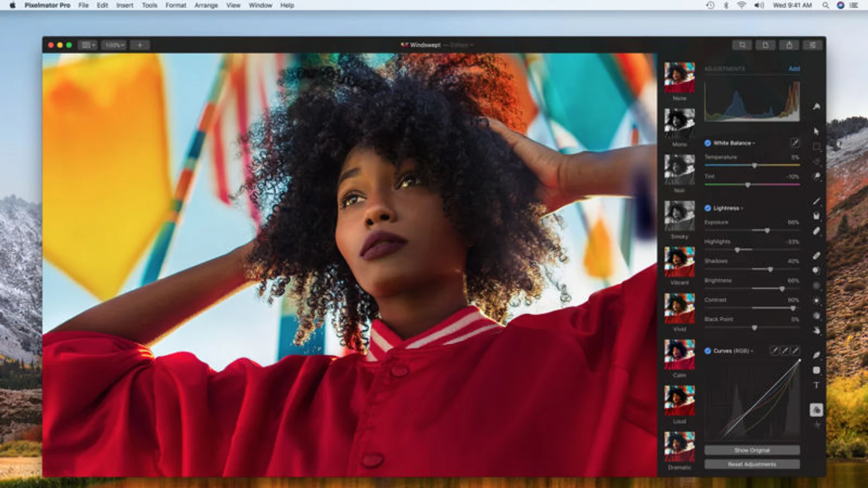Open the view options dropdown in toolbar

[x=87, y=45]
